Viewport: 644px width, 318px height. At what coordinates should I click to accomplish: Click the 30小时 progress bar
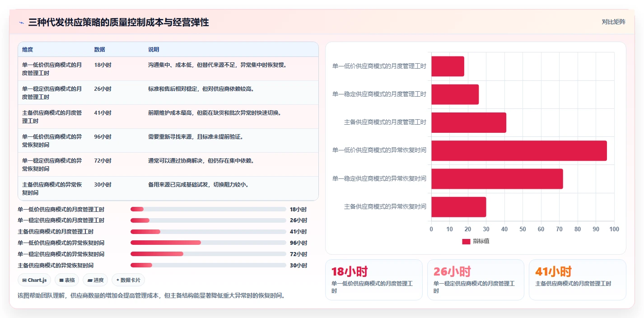(208, 265)
